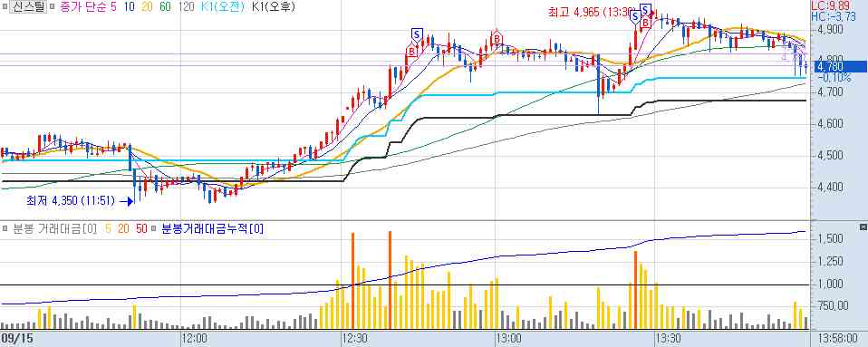Click the 4,600 price axis label
The height and width of the screenshot is (347, 868).
point(830,124)
